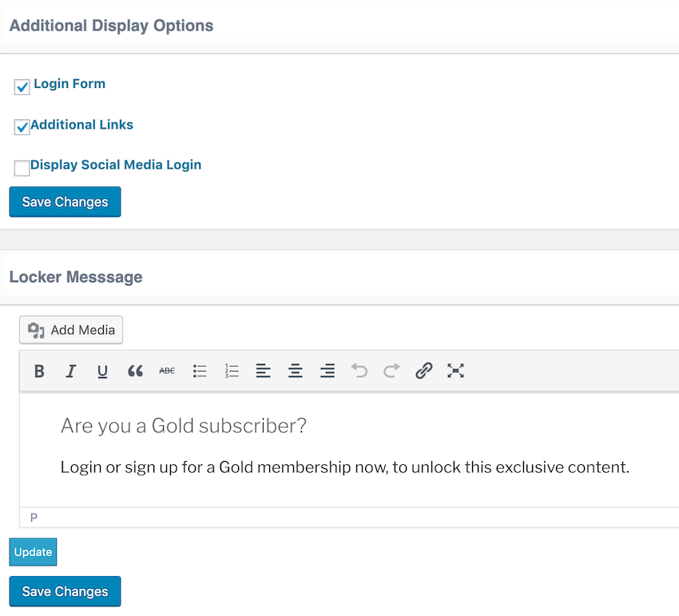The image size is (679, 616).
Task: Align text right
Action: coord(328,372)
